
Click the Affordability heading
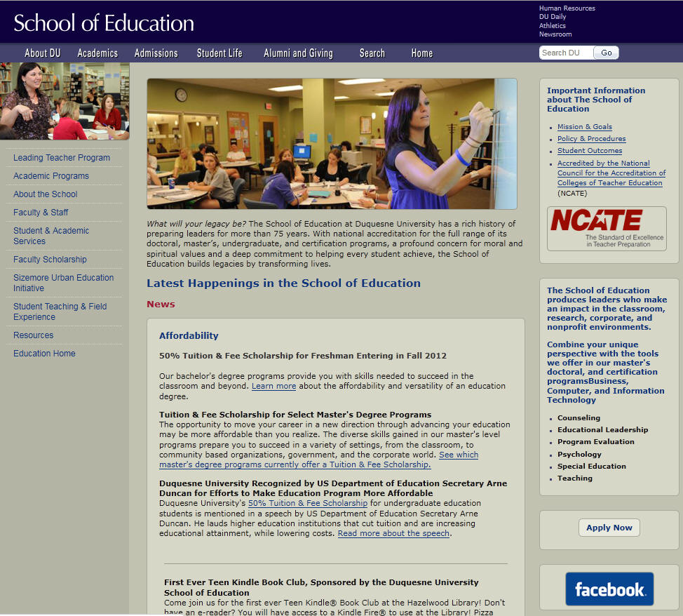pos(189,335)
